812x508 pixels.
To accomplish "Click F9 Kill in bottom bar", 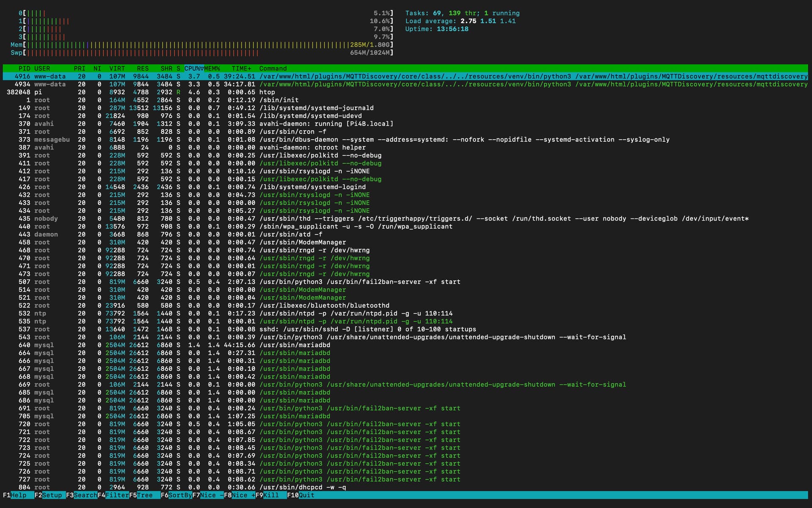I will coord(271,495).
